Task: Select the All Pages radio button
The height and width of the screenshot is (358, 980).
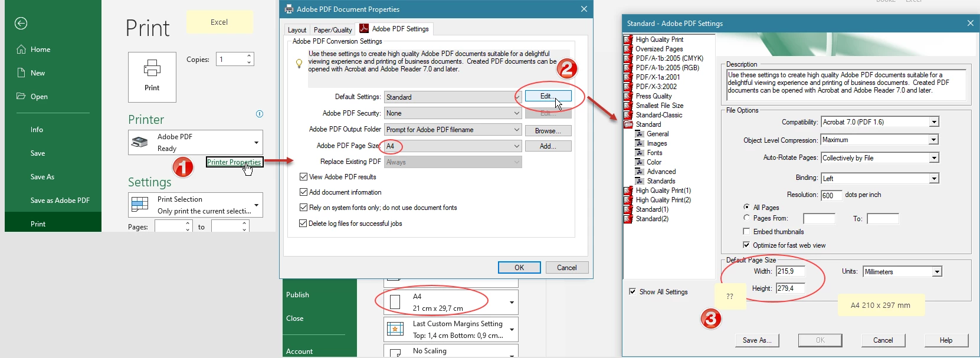Action: 747,207
